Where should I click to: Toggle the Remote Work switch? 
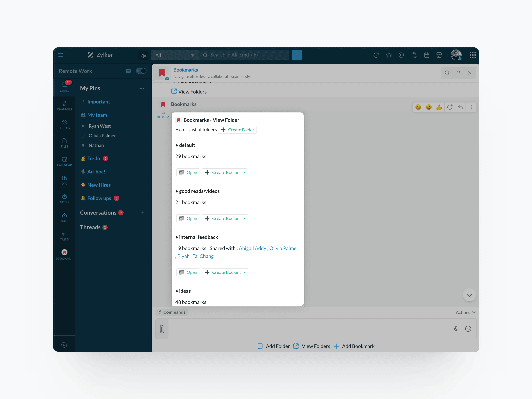pos(141,71)
